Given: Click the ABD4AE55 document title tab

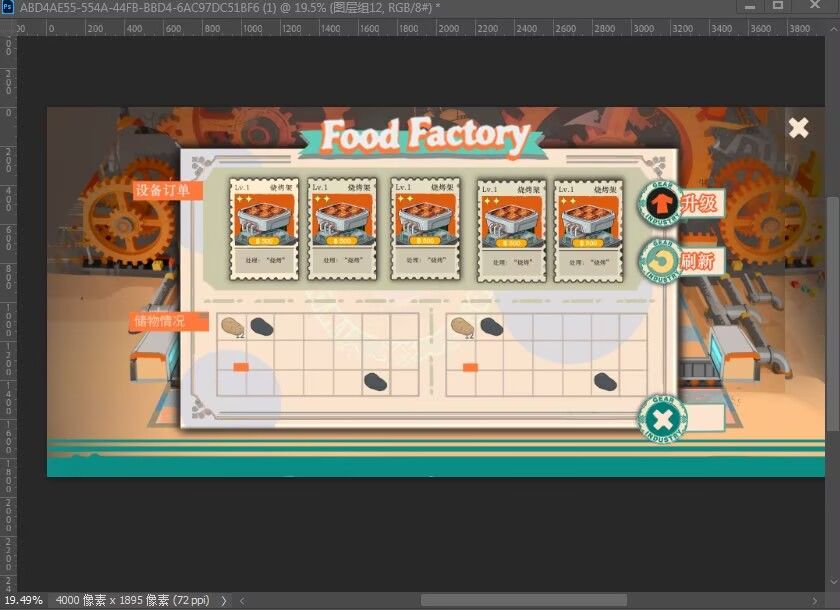Looking at the screenshot, I should coord(230,7).
